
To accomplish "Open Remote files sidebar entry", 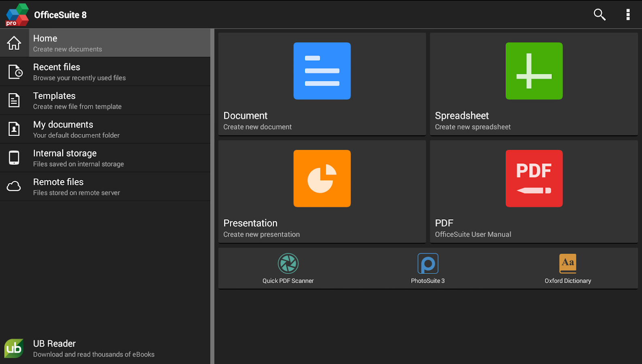I will (x=105, y=186).
